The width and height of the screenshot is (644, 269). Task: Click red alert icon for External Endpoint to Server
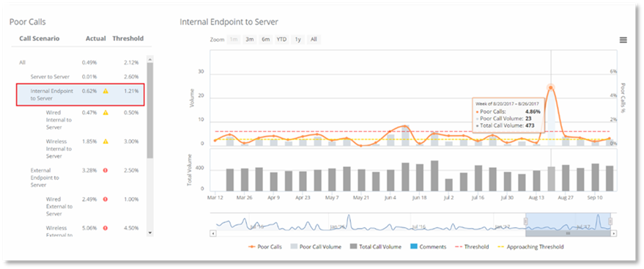106,170
